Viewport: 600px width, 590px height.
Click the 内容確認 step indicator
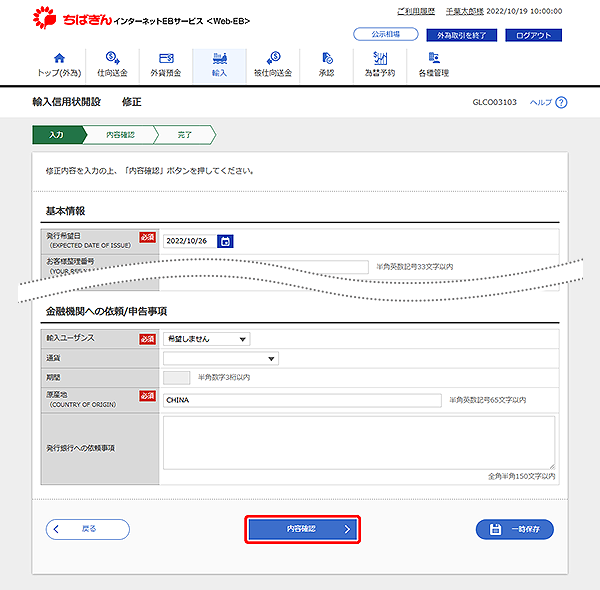pyautogui.click(x=120, y=135)
